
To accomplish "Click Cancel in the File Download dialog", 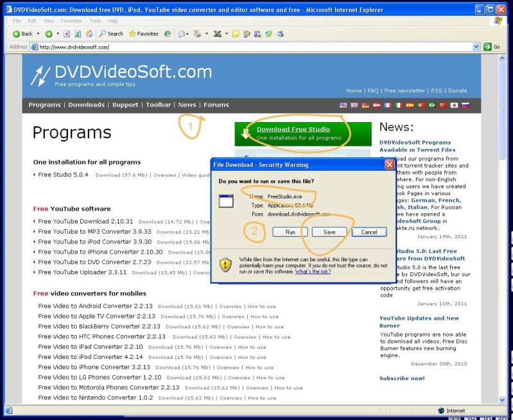I will pyautogui.click(x=369, y=232).
